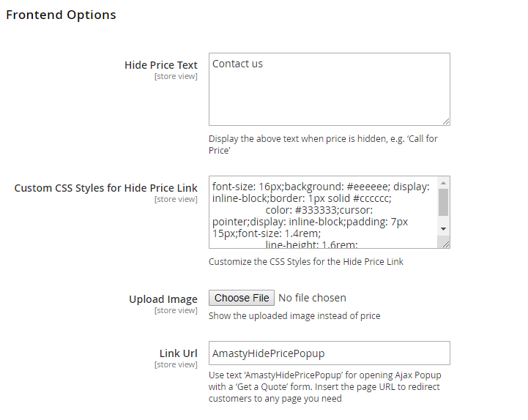This screenshot has height=420, width=528.
Task: Click the Choose File button
Action: tap(242, 298)
